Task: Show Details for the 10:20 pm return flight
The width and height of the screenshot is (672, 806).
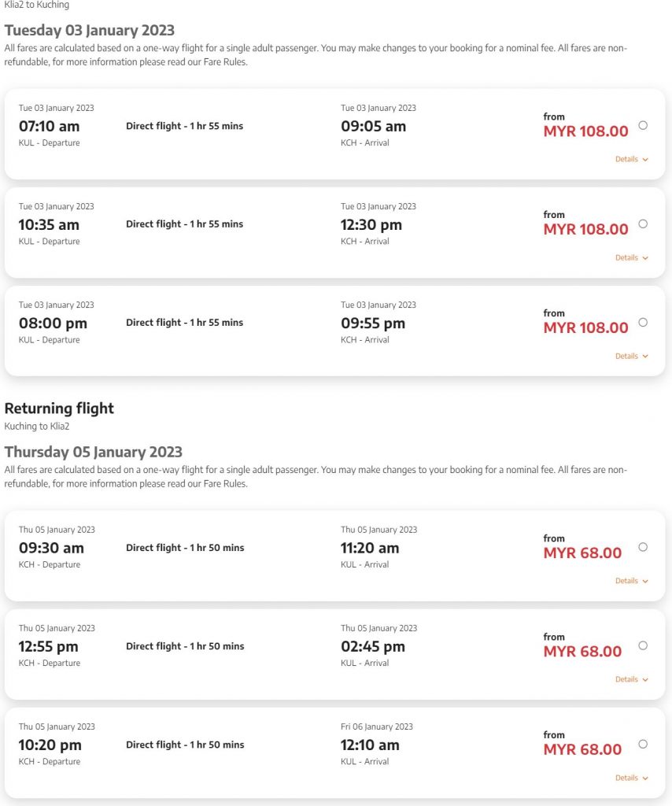Action: 631,778
